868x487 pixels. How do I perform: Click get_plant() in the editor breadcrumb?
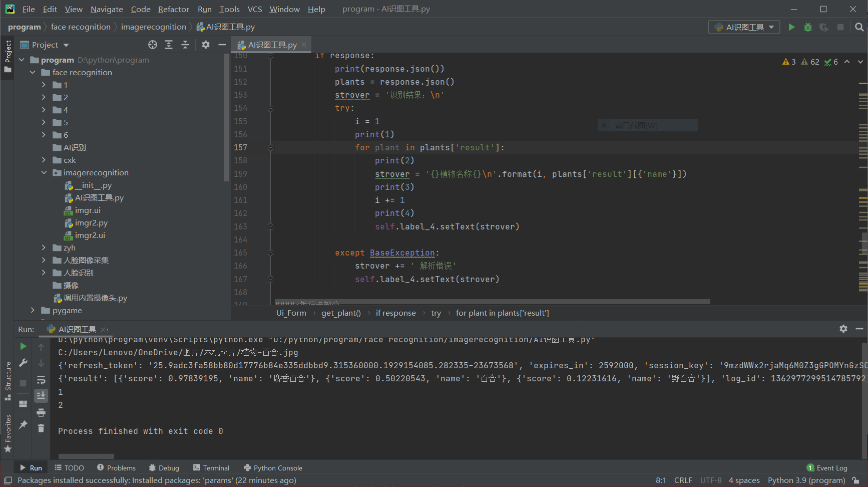click(x=341, y=313)
